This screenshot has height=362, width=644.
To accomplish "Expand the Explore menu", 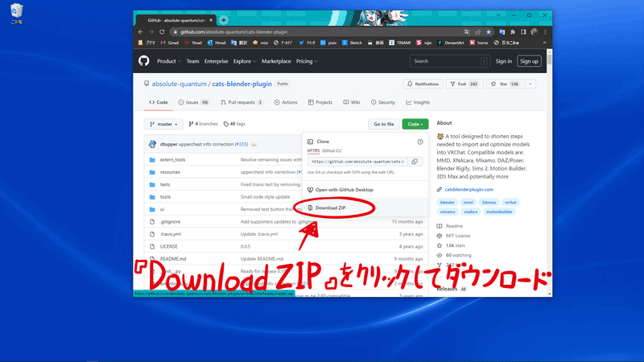I will (x=245, y=61).
